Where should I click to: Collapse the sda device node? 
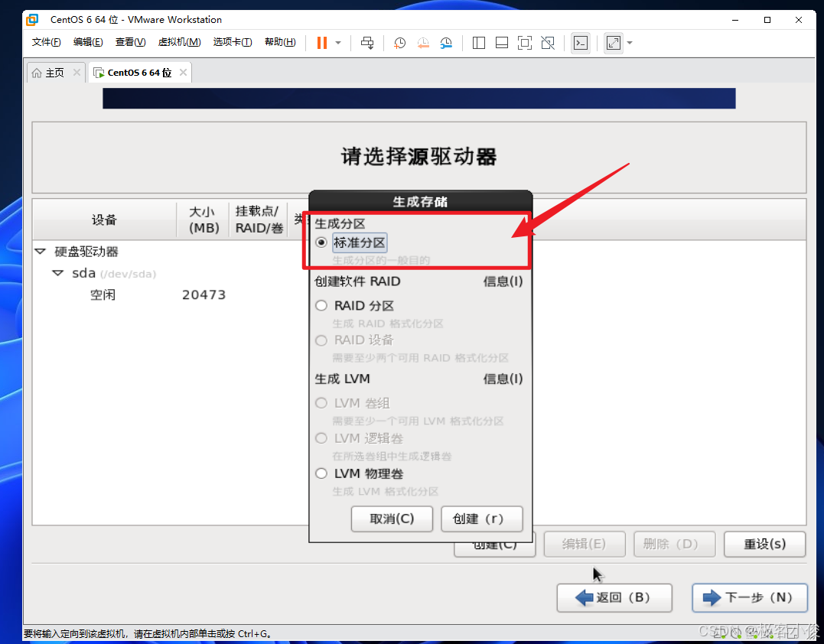click(x=58, y=273)
